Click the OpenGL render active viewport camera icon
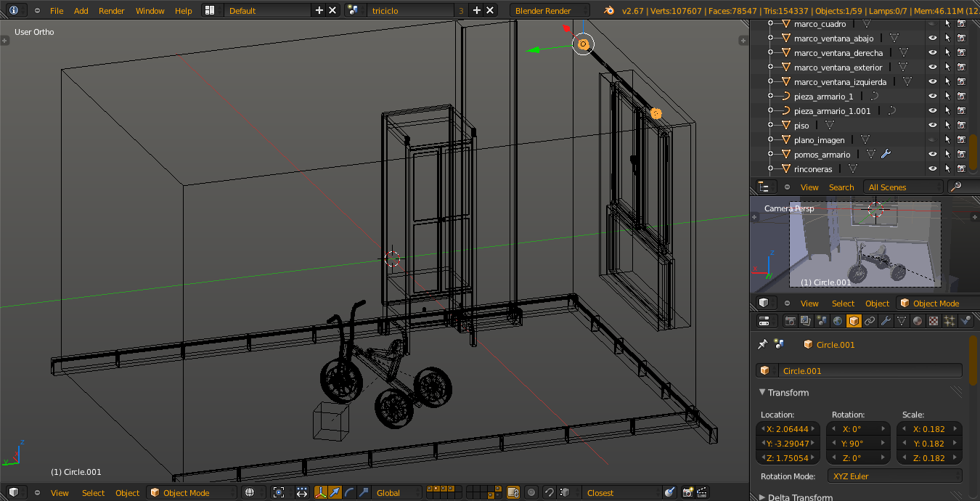The image size is (980, 501). [x=688, y=492]
